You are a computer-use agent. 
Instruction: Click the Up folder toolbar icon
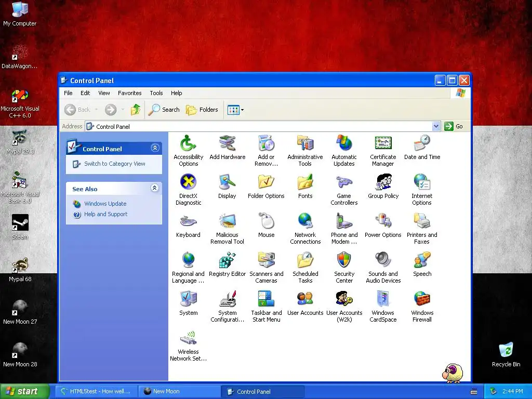click(x=136, y=110)
